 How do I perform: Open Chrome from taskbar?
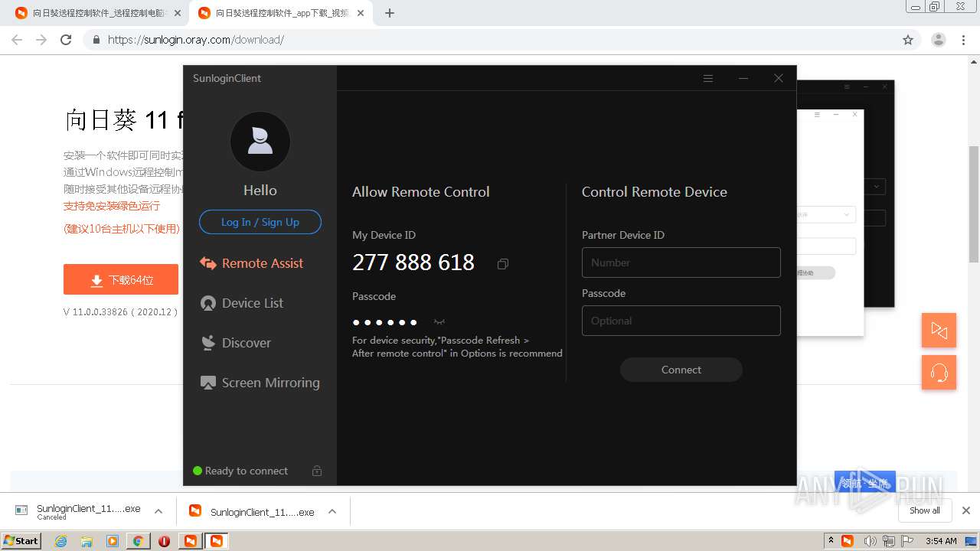point(138,541)
